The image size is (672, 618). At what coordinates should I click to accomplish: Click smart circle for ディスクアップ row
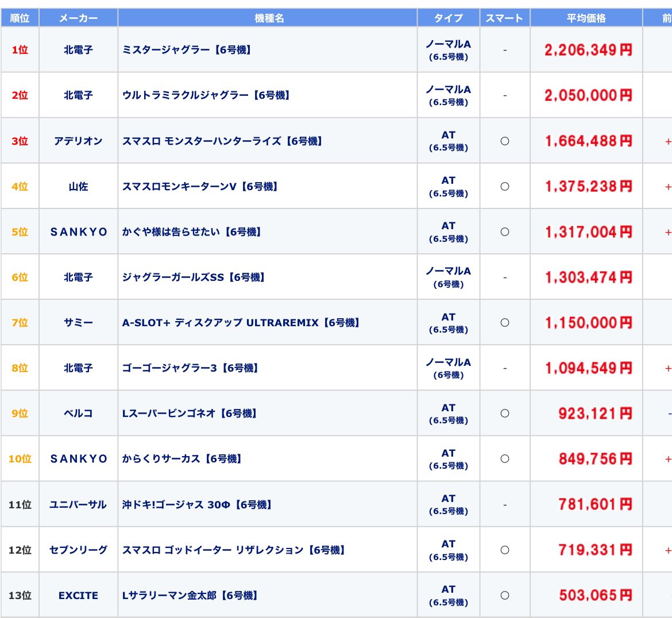point(505,323)
